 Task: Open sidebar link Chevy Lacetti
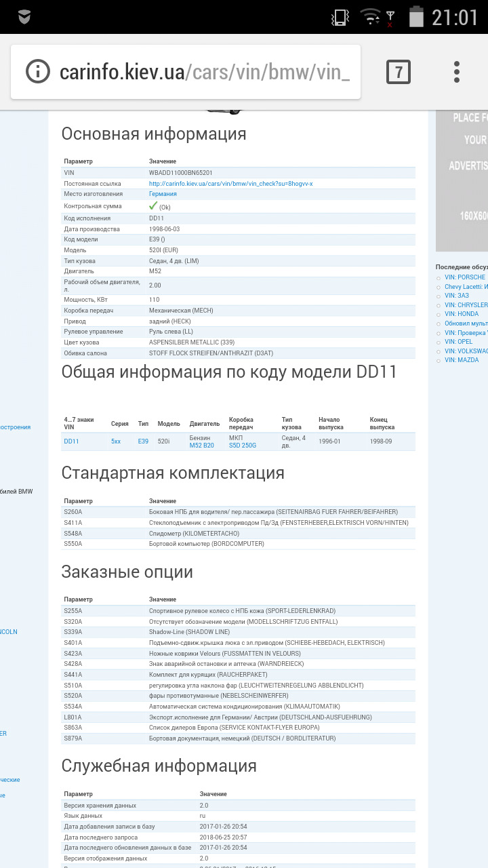[x=466, y=287]
